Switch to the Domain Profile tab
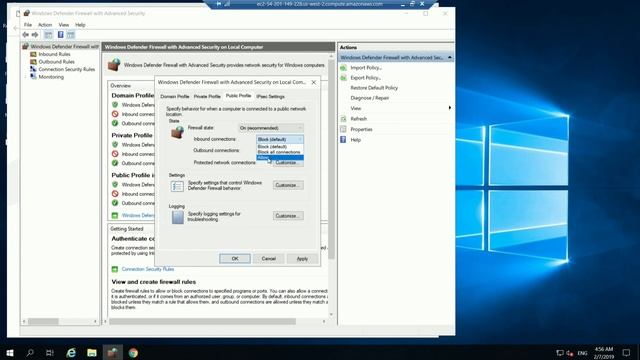The width and height of the screenshot is (640, 360). tap(175, 97)
